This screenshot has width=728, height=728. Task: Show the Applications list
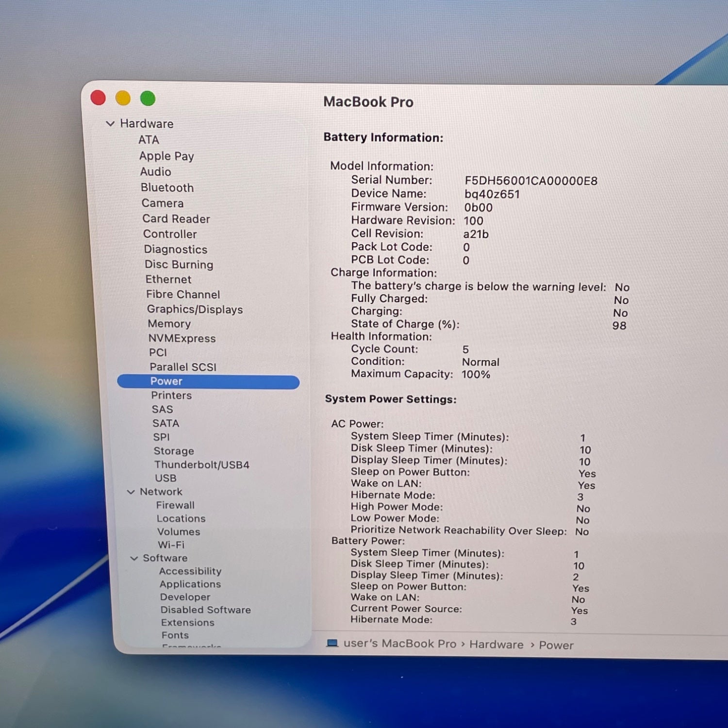(190, 584)
